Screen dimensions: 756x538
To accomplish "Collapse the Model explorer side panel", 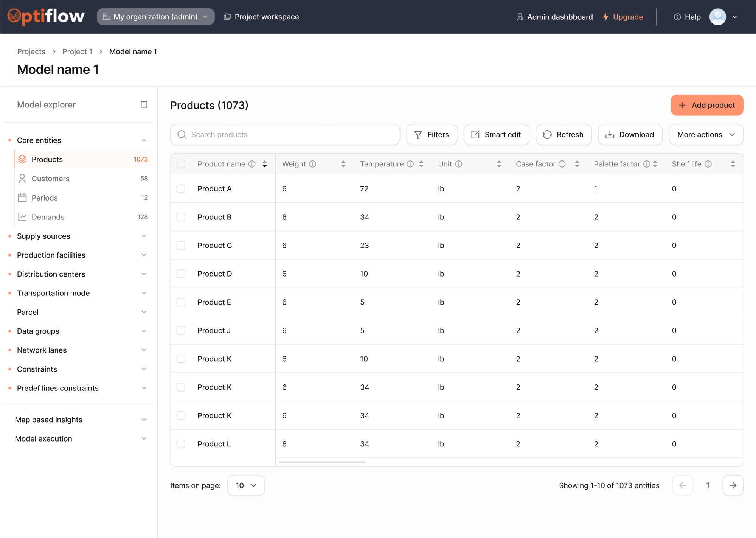I will pos(144,104).
